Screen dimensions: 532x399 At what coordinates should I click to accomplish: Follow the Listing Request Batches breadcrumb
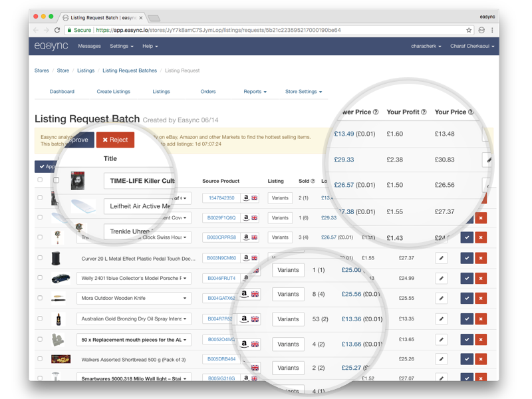[x=130, y=70]
